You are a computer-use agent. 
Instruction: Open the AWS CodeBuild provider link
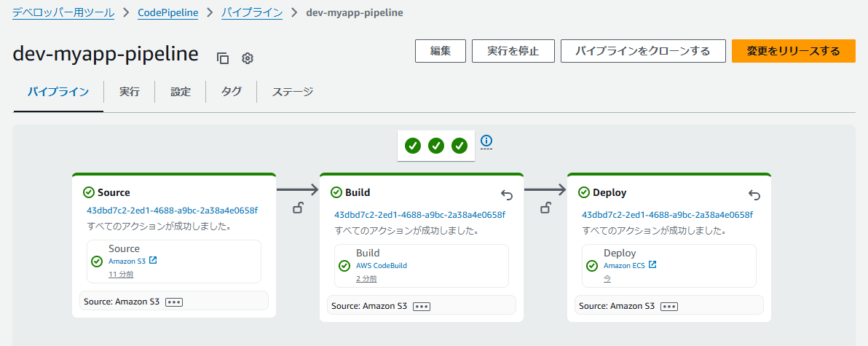(382, 265)
